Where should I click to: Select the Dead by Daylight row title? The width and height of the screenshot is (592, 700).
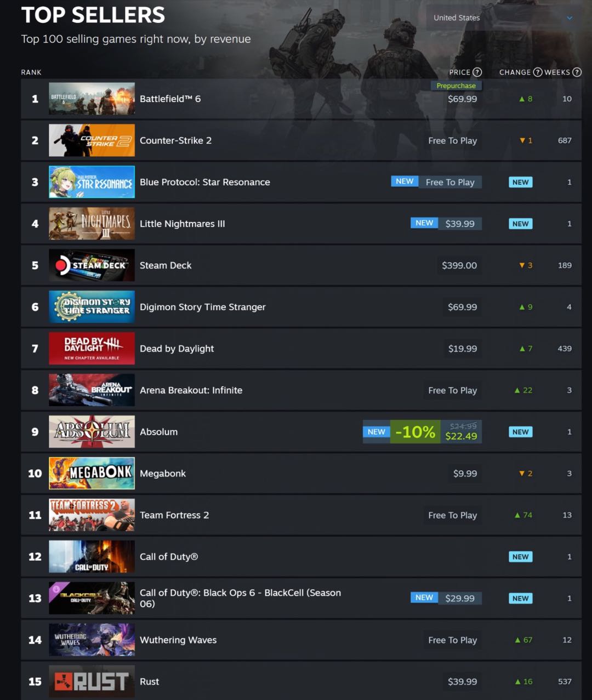coord(177,349)
